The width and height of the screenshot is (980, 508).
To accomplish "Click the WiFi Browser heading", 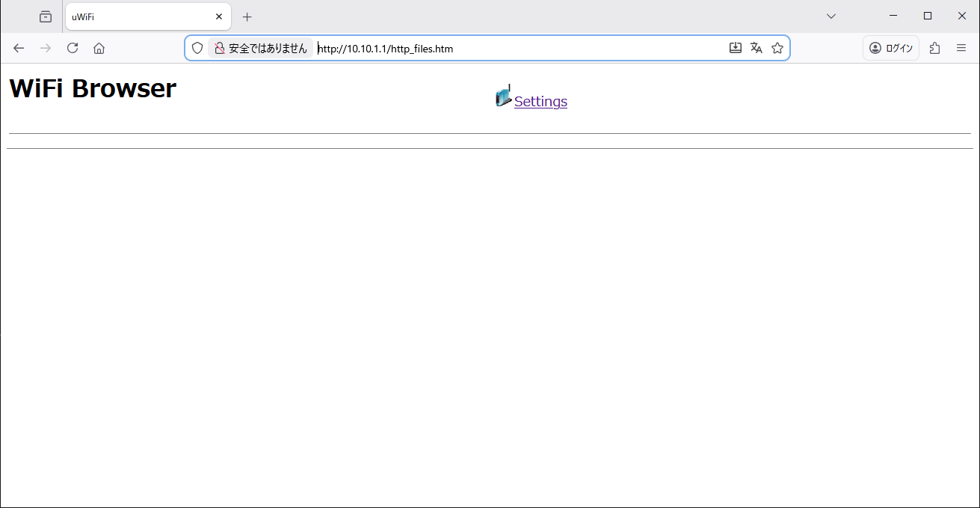I will 93,88.
